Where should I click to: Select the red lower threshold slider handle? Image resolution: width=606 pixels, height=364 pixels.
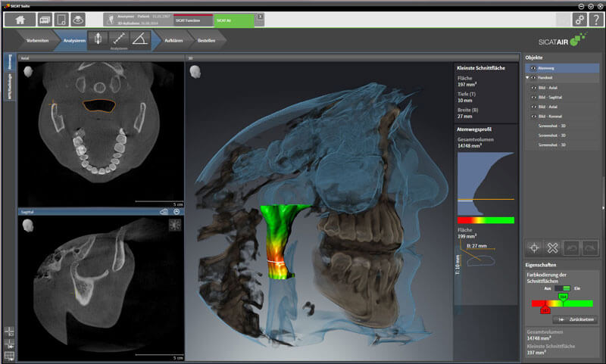(x=545, y=310)
